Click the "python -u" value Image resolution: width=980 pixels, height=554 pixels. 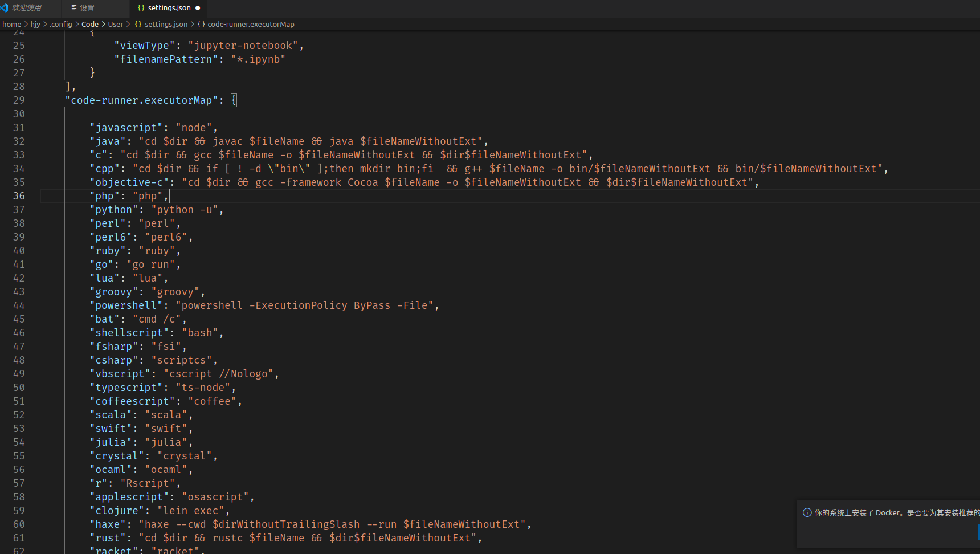point(185,210)
